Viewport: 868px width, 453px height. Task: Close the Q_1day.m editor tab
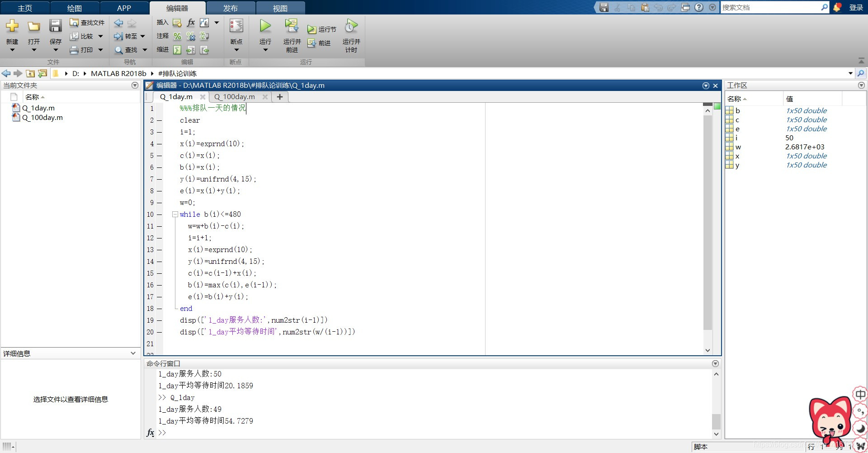click(x=203, y=97)
